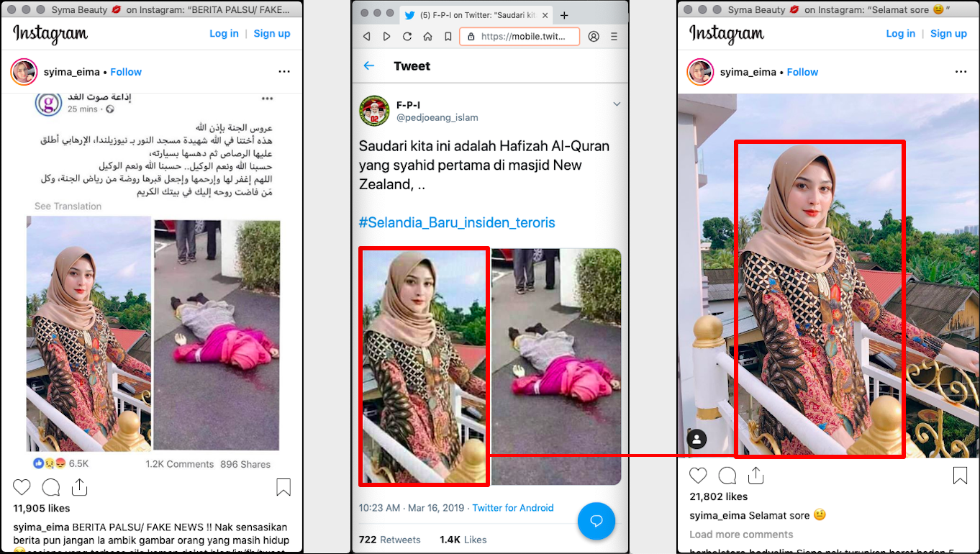
Task: Open the three-dot options menu on the Instagram post
Action: tap(283, 71)
